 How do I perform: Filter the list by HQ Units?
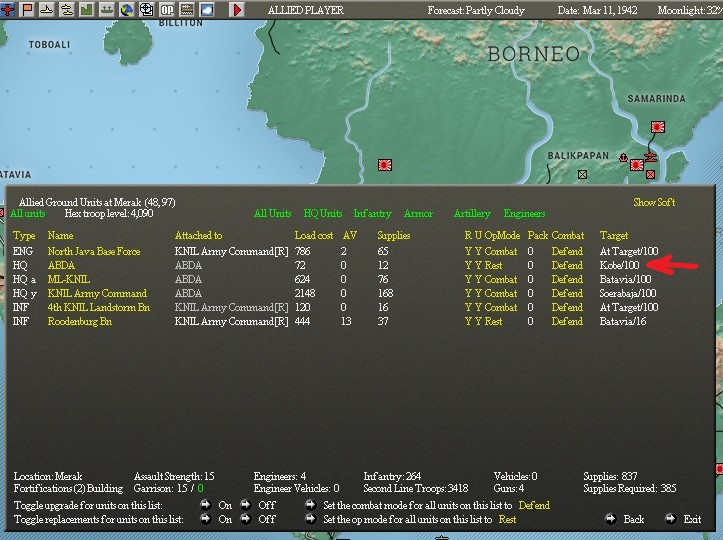coord(322,214)
